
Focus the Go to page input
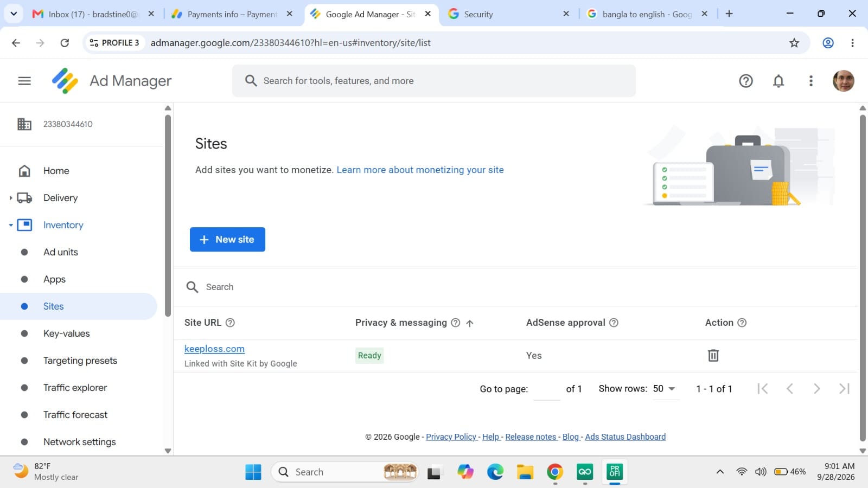(547, 389)
